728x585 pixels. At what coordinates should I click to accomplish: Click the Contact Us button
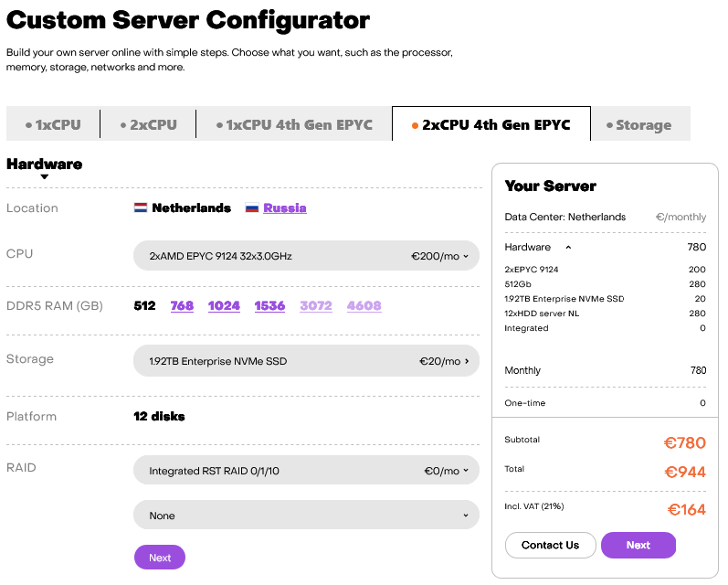(550, 546)
